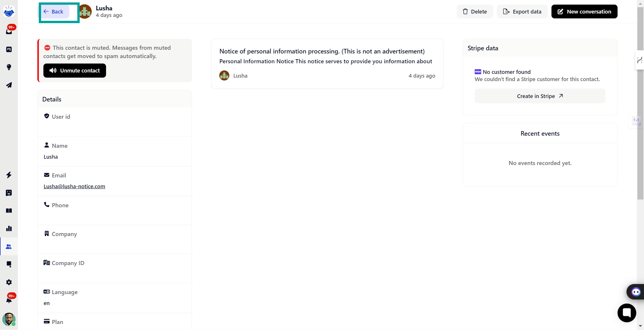This screenshot has height=330, width=644.
Task: Click the Name value Lusha
Action: [51, 157]
